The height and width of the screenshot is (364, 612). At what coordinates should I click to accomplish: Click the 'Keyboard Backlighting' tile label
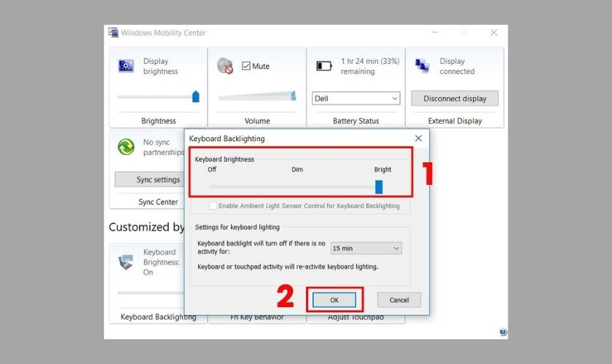click(x=159, y=317)
